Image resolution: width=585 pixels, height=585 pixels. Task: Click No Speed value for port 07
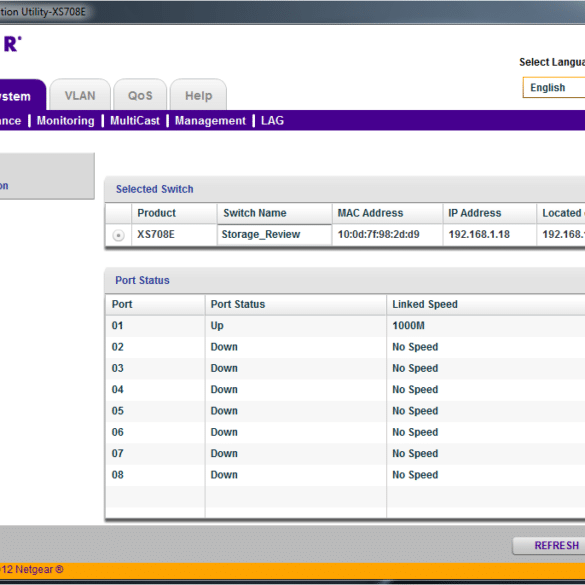pyautogui.click(x=415, y=453)
